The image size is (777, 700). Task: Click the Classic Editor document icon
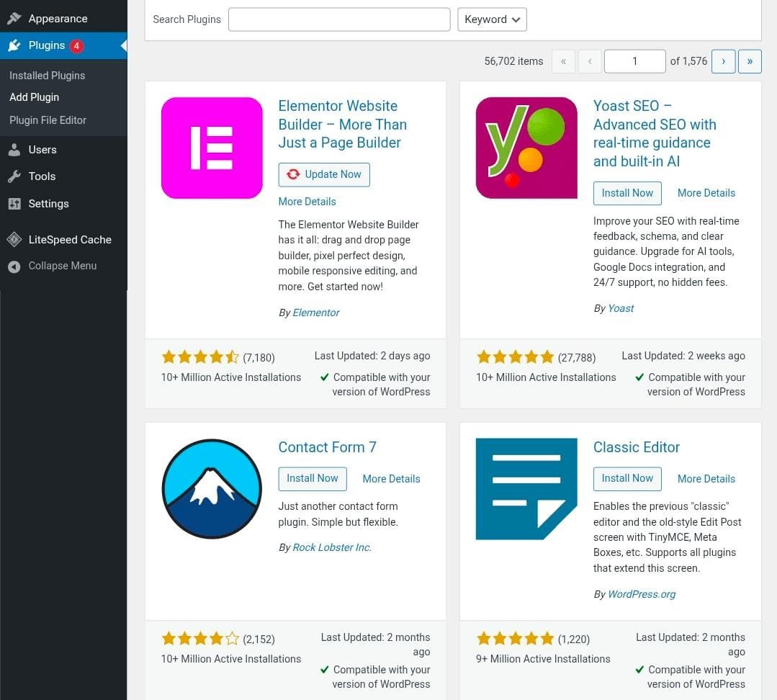pos(526,488)
